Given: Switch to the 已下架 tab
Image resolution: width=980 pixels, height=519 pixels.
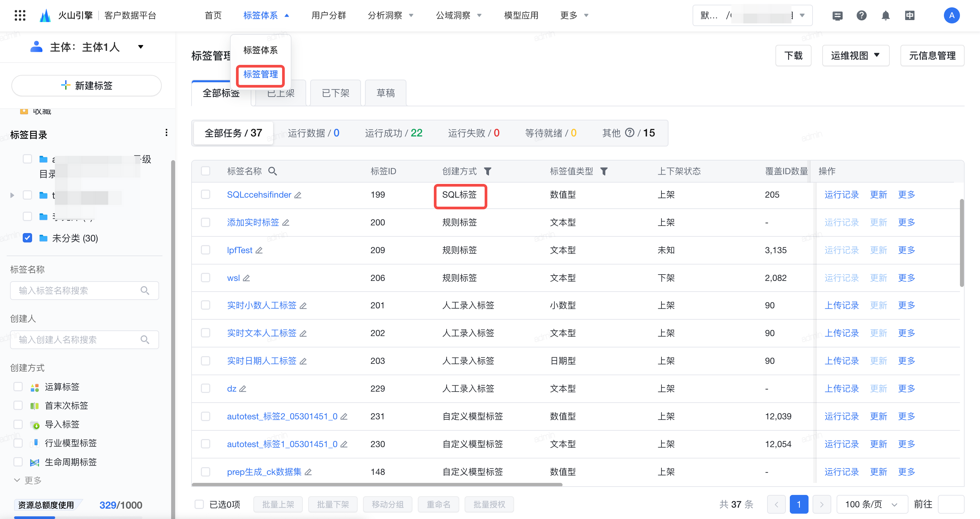Looking at the screenshot, I should pos(336,93).
